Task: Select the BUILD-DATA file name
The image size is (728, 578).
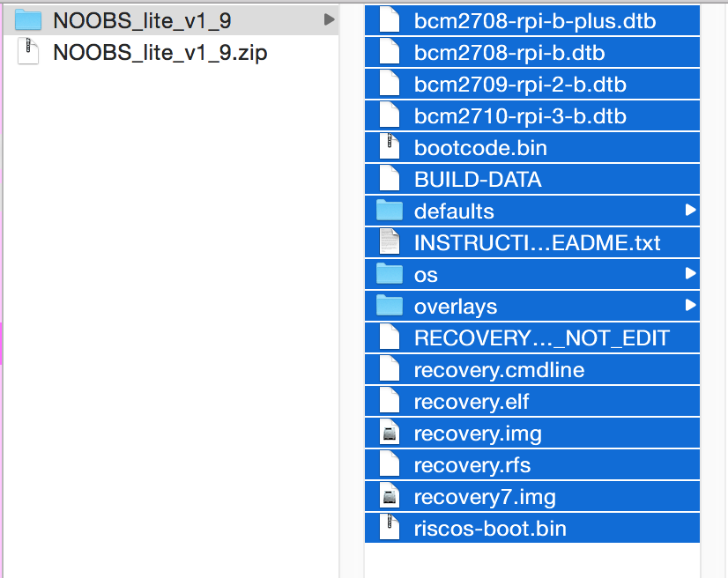Action: point(477,180)
